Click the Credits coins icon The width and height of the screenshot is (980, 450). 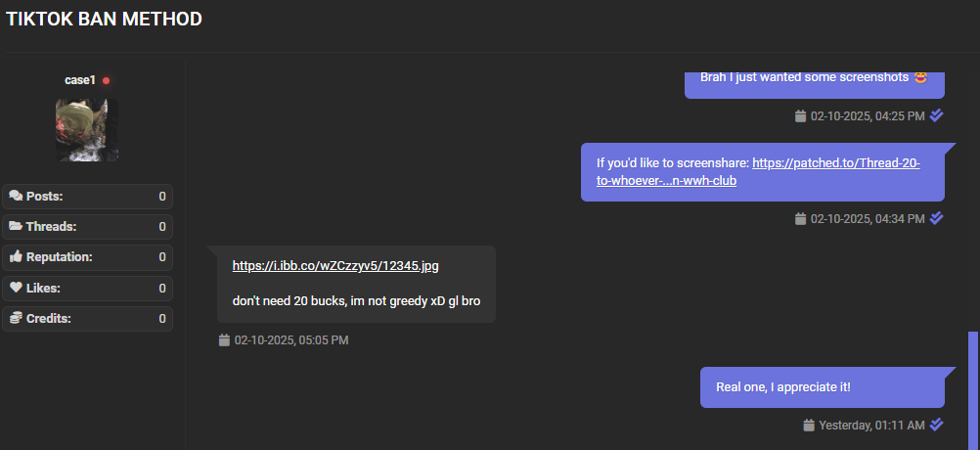tap(16, 318)
